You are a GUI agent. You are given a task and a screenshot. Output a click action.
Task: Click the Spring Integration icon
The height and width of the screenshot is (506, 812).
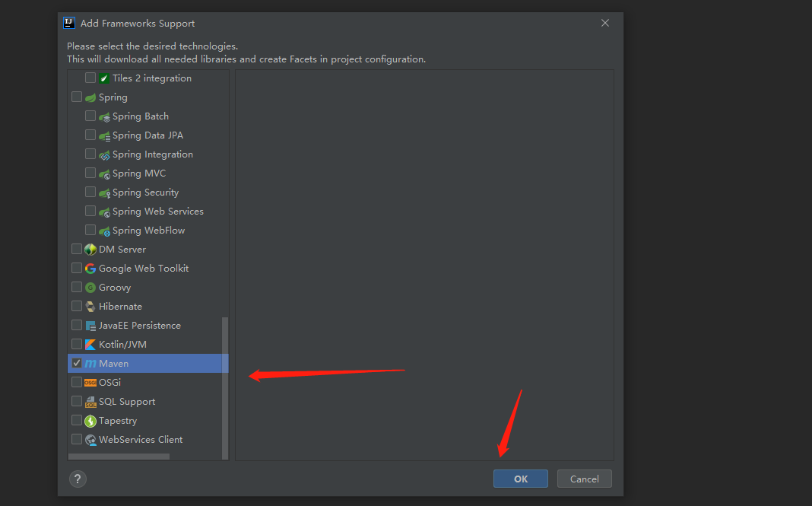[x=104, y=154]
